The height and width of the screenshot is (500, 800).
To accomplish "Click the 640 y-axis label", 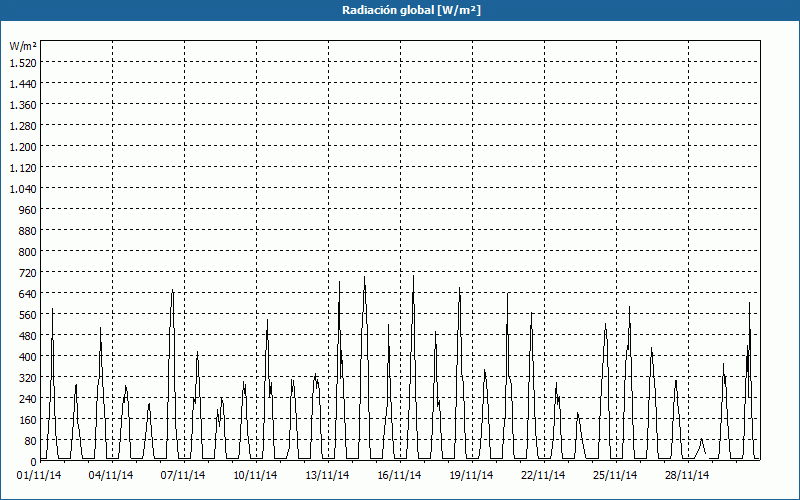I will 28,293.
